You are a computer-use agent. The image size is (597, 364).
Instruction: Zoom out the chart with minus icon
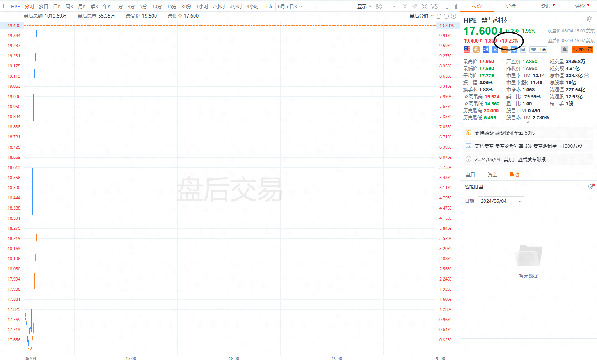(446, 16)
